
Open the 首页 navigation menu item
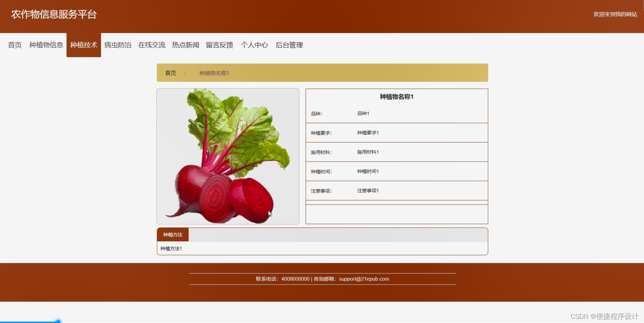point(15,45)
